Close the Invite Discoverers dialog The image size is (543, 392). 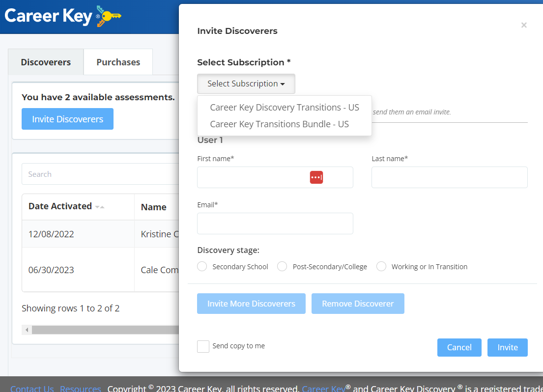(x=524, y=25)
